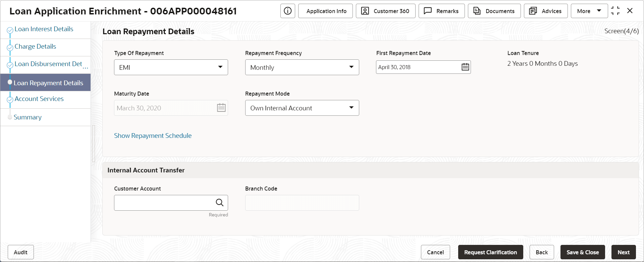Open the Repayment Frequency dropdown
Viewport: 644px width, 262px height.
[x=351, y=67]
